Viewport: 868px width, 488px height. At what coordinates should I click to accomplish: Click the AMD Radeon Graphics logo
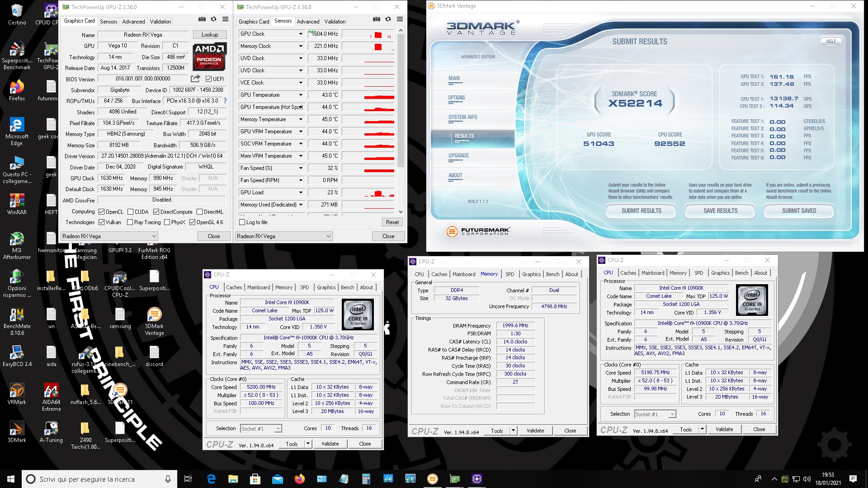point(209,57)
